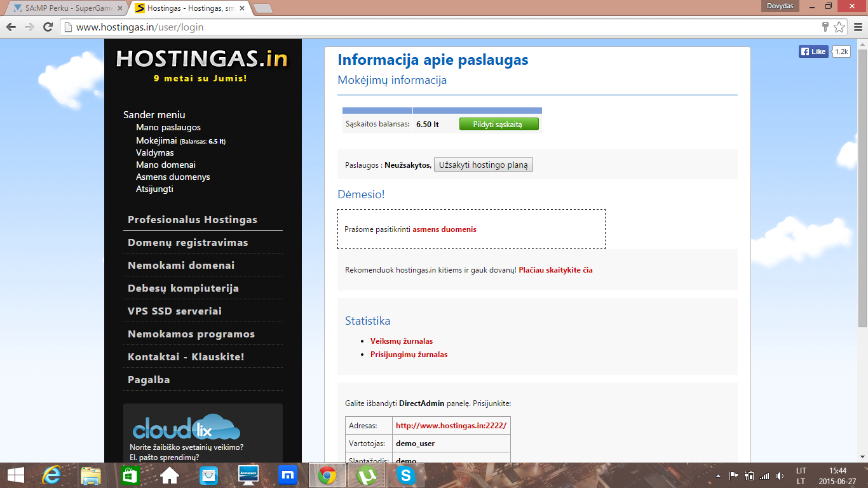Click the Užsakyti hostingo planą button
The width and height of the screenshot is (868, 488).
(483, 165)
